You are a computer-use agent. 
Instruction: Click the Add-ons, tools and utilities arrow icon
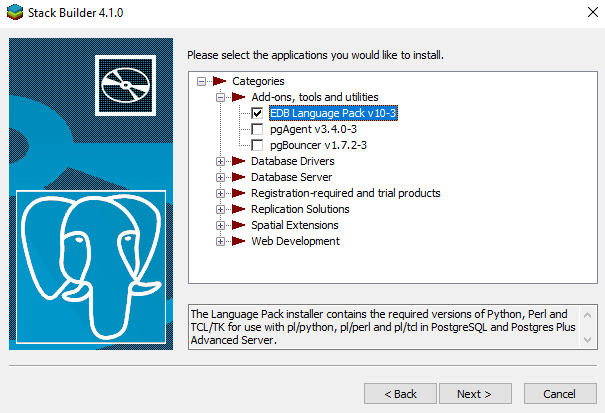[239, 97]
